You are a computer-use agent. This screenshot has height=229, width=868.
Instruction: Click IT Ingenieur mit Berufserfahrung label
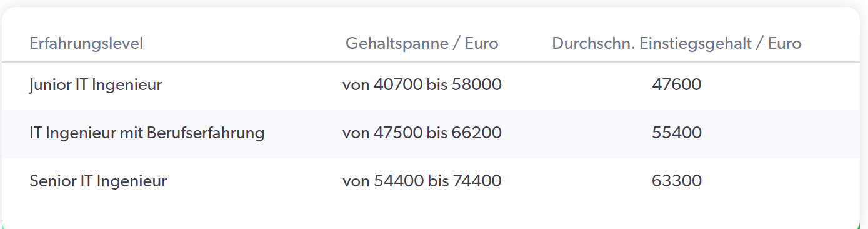point(147,133)
